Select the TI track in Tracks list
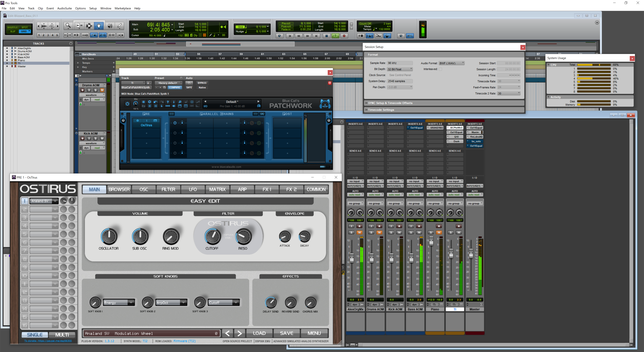 coord(19,64)
